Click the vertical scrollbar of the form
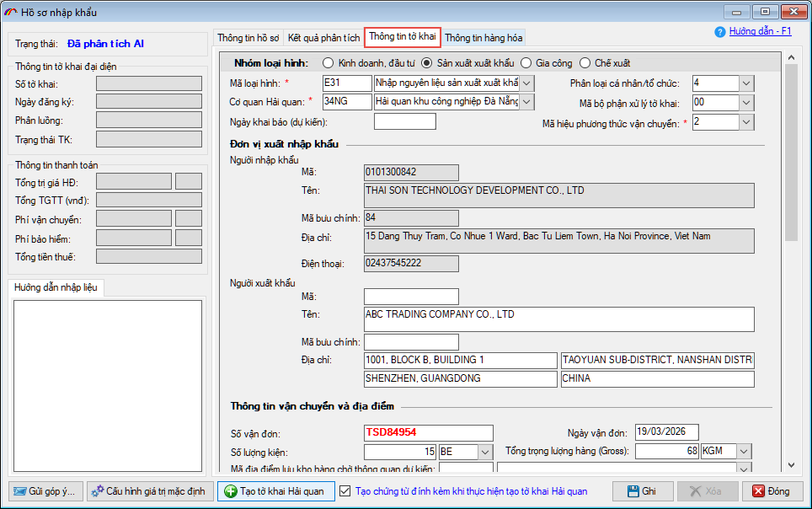This screenshot has height=509, width=812. 790,253
